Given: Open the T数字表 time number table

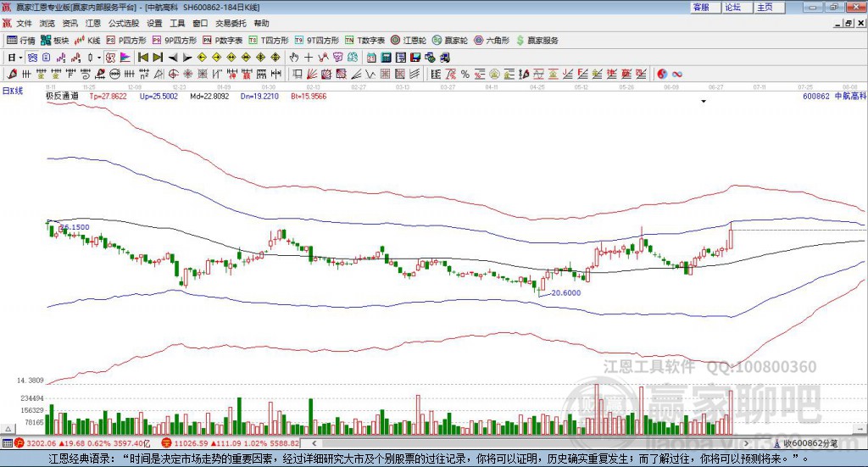Looking at the screenshot, I should coord(364,41).
